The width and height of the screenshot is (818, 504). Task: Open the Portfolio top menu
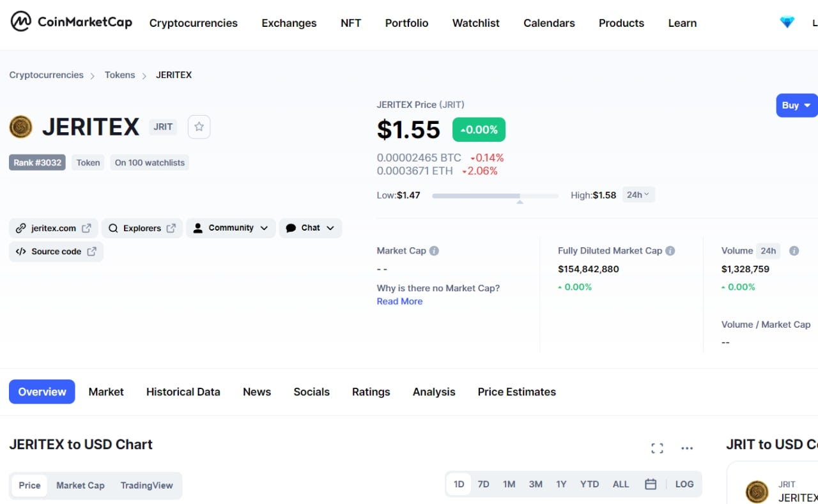click(406, 23)
